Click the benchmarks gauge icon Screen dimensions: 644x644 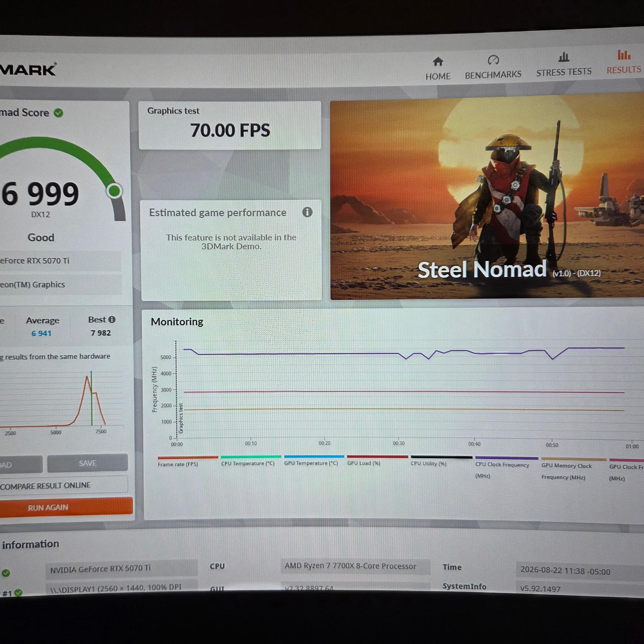493,60
